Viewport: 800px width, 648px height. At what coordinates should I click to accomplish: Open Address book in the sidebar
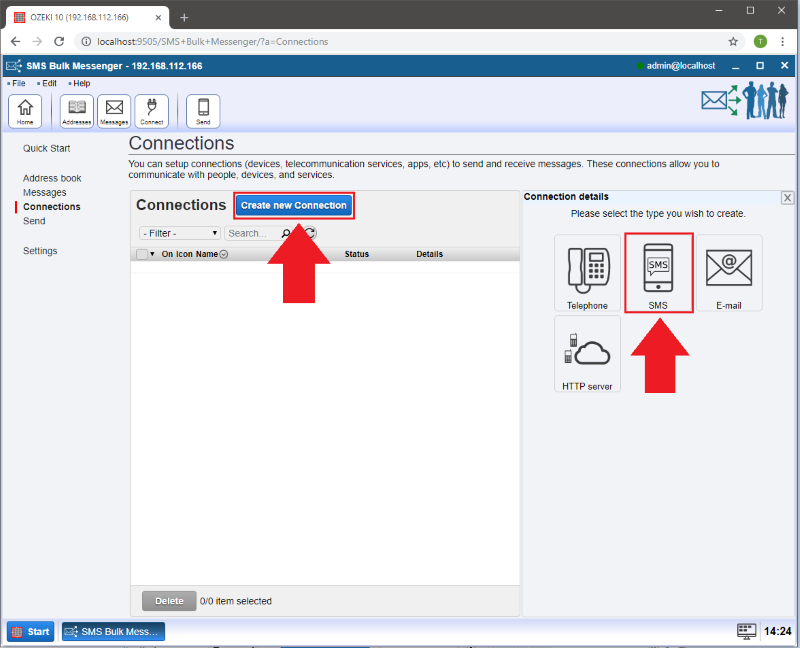click(x=52, y=178)
